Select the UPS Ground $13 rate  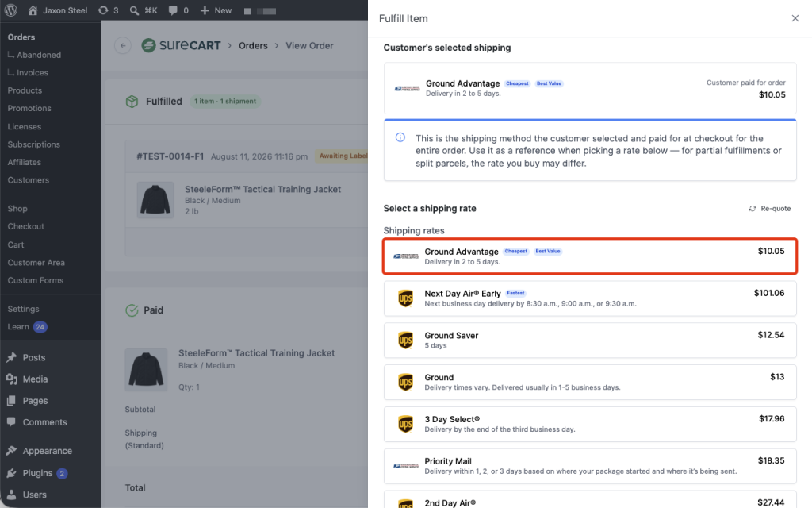coord(590,383)
